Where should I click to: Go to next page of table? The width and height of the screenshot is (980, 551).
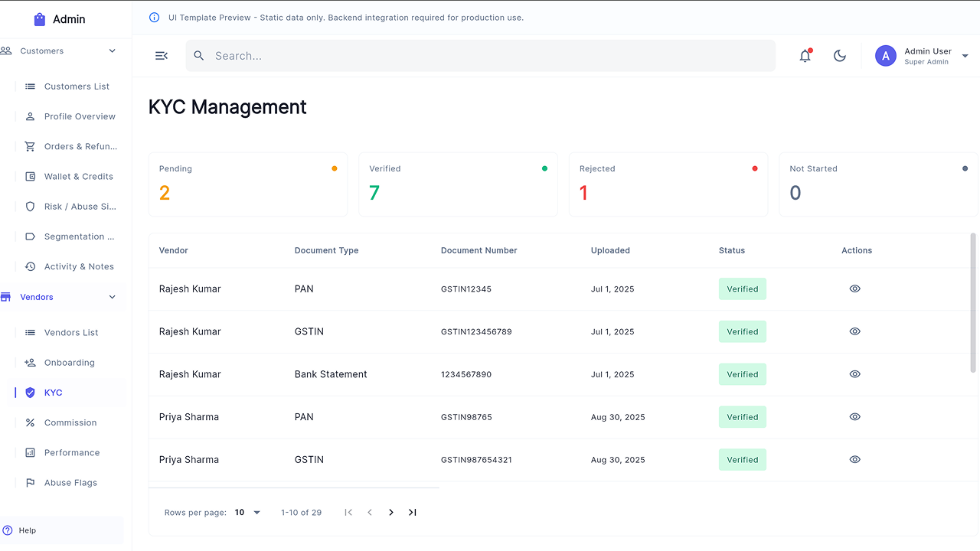(391, 513)
